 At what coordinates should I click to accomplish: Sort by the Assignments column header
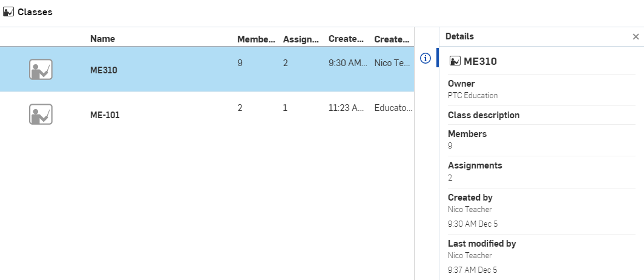click(x=301, y=39)
